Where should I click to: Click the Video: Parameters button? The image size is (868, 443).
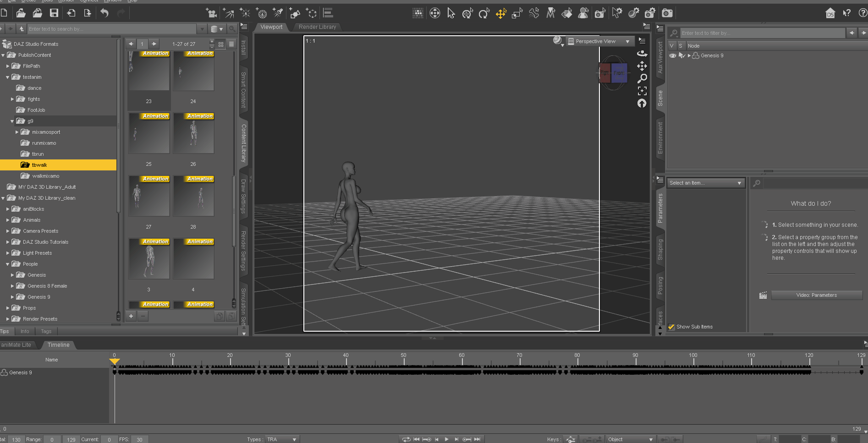[816, 295]
